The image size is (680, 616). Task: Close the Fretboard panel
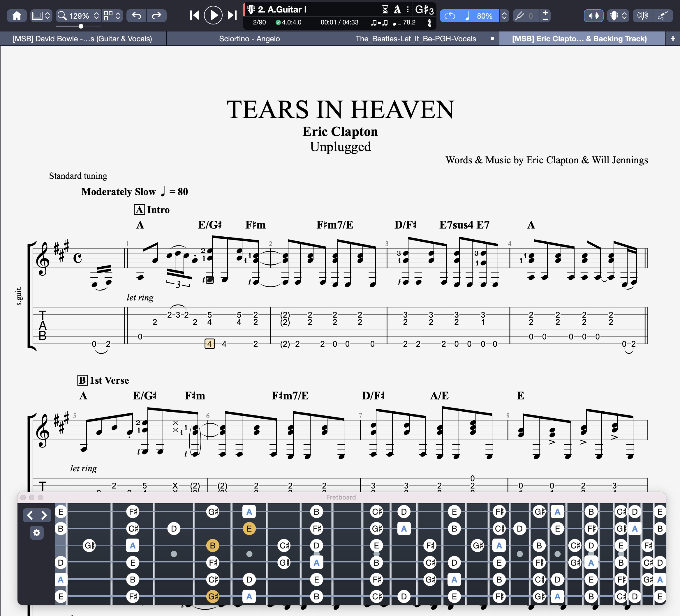point(23,498)
